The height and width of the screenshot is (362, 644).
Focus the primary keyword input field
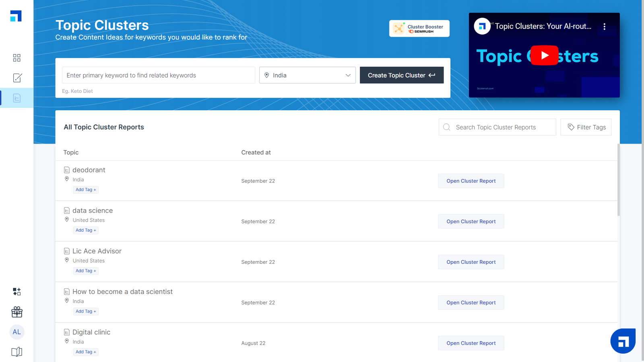click(x=159, y=75)
